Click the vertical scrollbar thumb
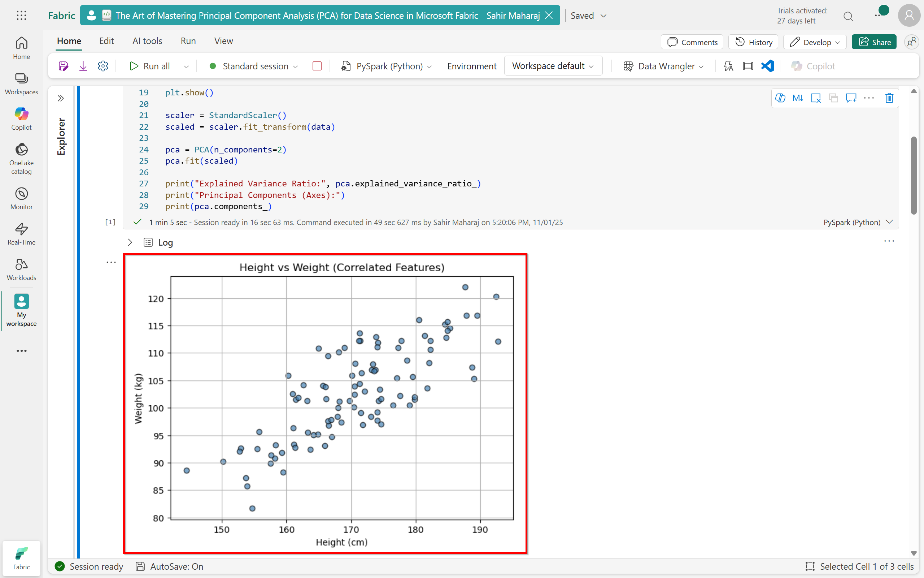This screenshot has height=578, width=924. pyautogui.click(x=913, y=175)
